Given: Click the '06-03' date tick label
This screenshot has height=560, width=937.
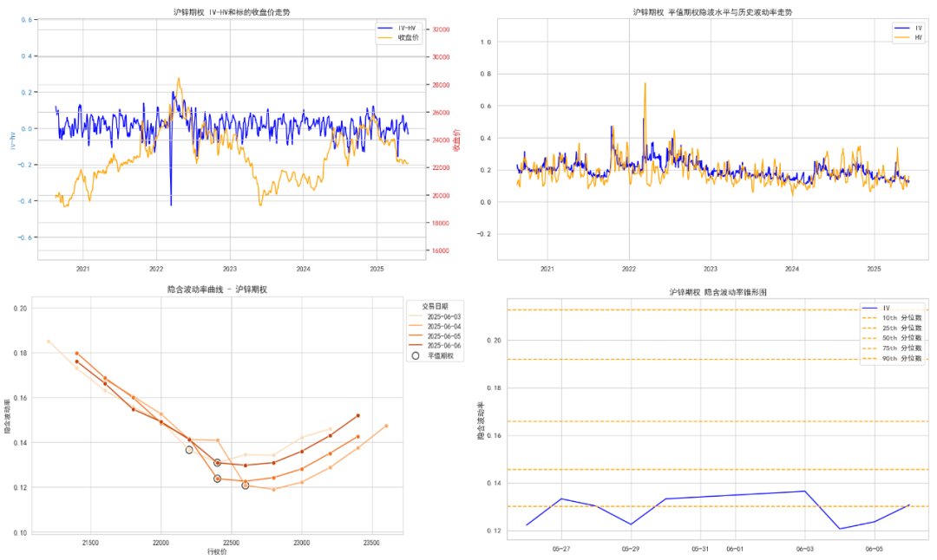Looking at the screenshot, I should tap(805, 550).
